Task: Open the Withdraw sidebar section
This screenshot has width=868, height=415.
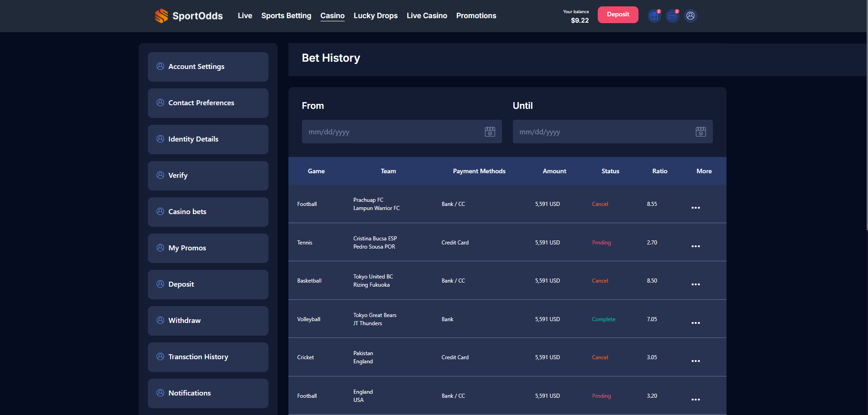Action: [x=208, y=321]
